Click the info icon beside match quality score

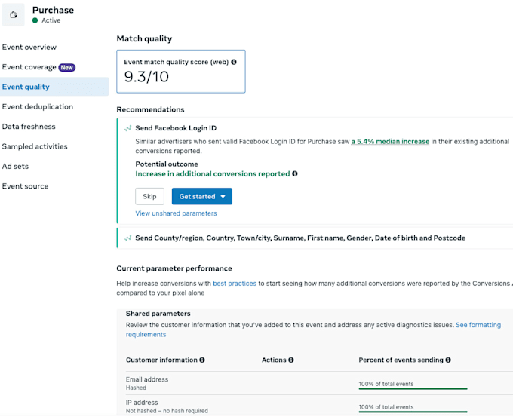(x=234, y=62)
